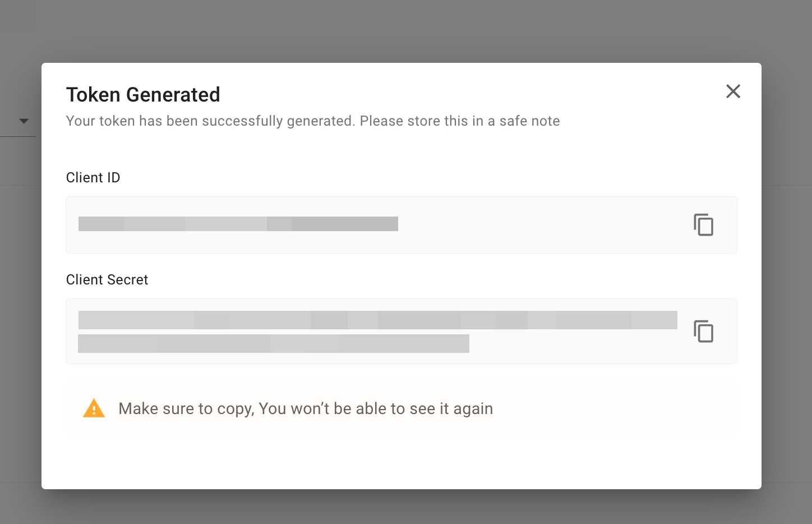812x524 pixels.
Task: Copy the Client ID to clipboard
Action: point(703,225)
